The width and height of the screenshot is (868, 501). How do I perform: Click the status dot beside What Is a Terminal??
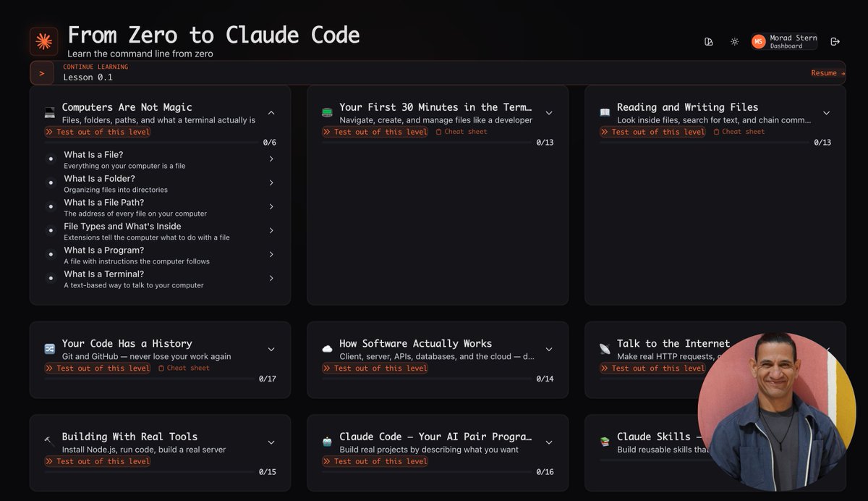point(51,279)
